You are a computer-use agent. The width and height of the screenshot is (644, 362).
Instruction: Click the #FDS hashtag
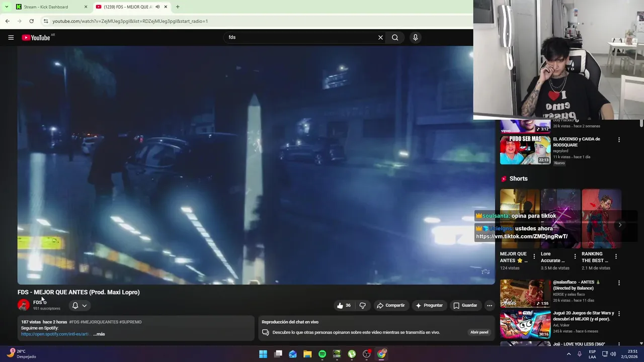(x=74, y=322)
